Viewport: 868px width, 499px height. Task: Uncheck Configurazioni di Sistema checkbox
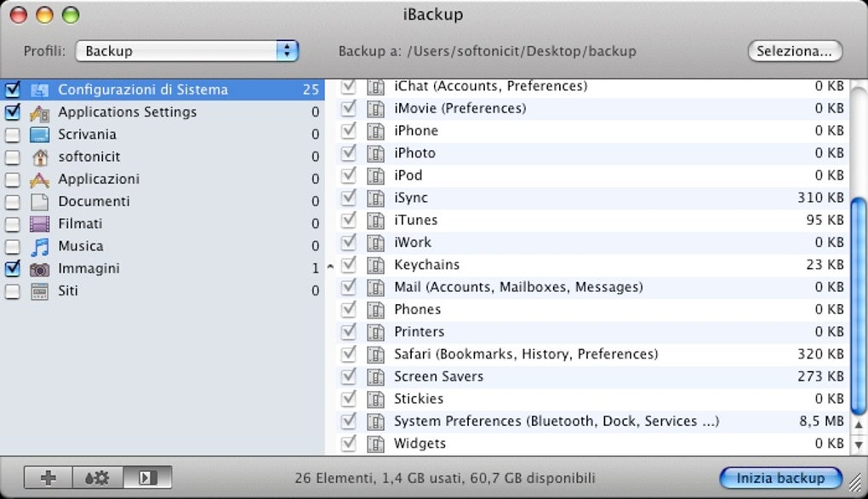tap(12, 89)
